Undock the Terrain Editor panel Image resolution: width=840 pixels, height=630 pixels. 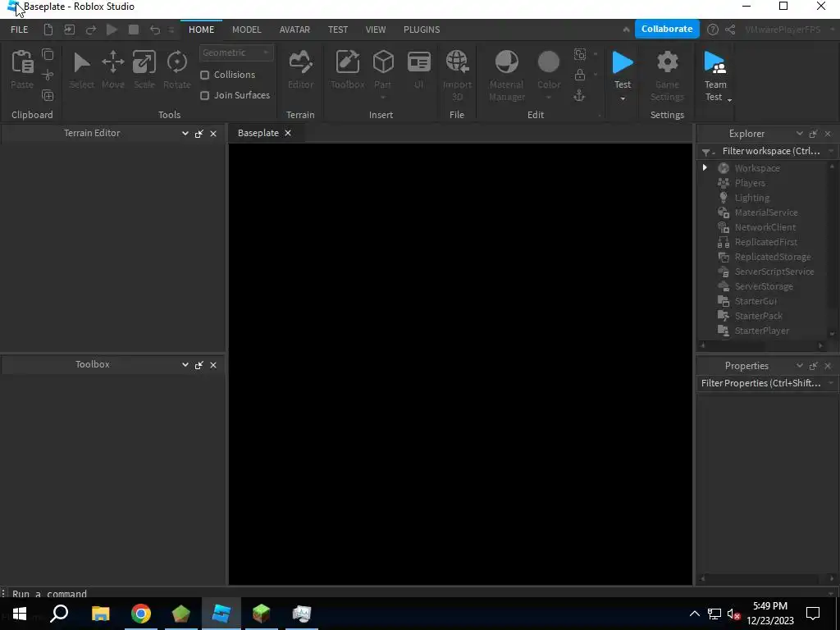pos(199,134)
